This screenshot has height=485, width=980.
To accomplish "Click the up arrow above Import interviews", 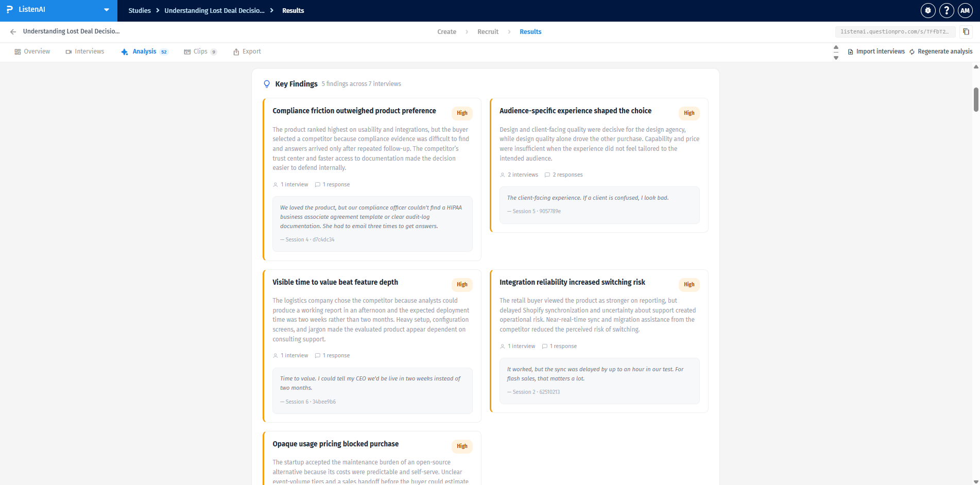I will 836,47.
